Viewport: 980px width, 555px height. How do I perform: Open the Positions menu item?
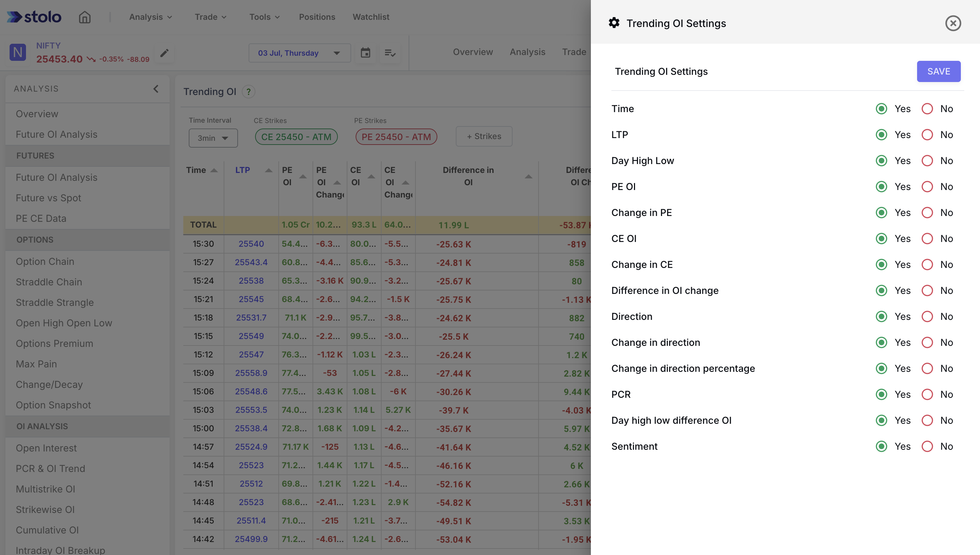coord(317,17)
